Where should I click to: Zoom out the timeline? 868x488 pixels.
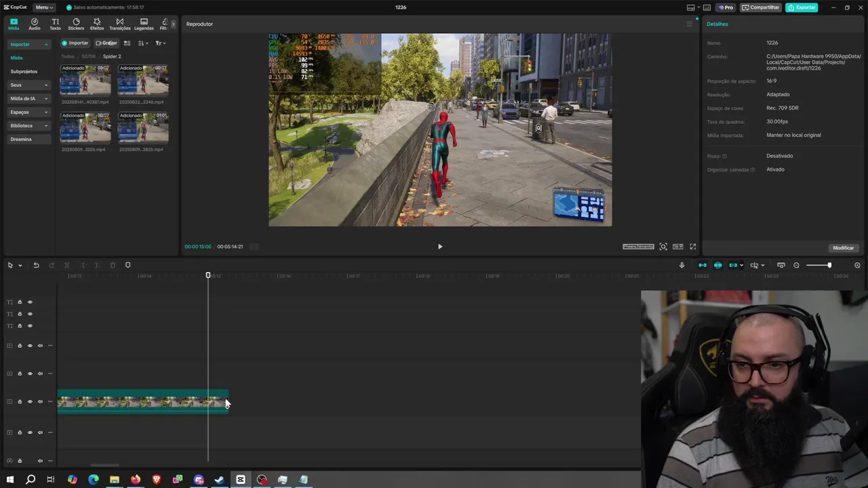coord(796,265)
